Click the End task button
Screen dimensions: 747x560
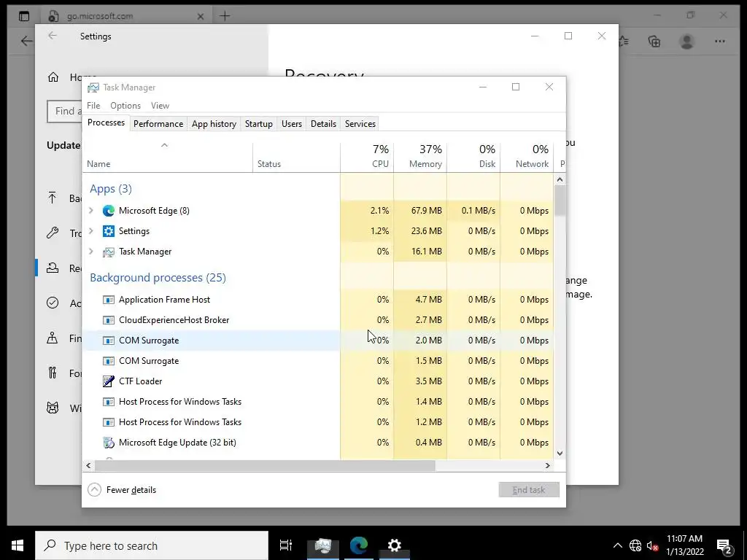(x=529, y=489)
